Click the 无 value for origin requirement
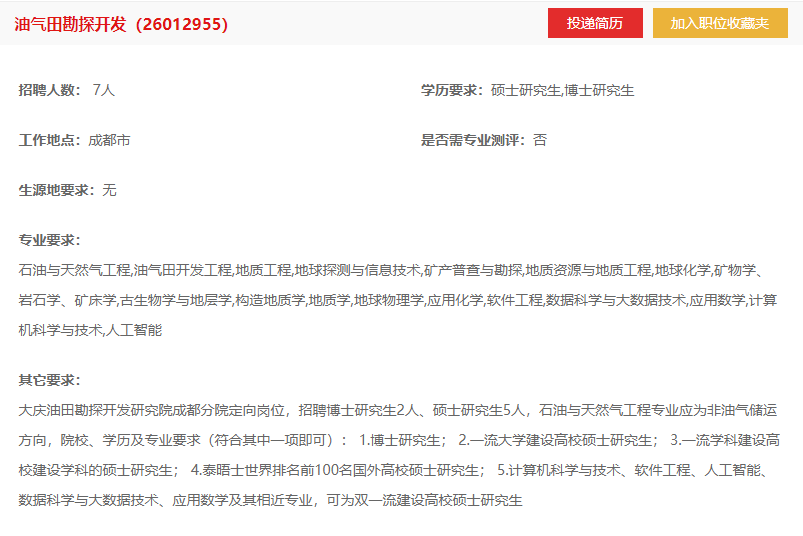Image resolution: width=803 pixels, height=536 pixels. (x=110, y=190)
